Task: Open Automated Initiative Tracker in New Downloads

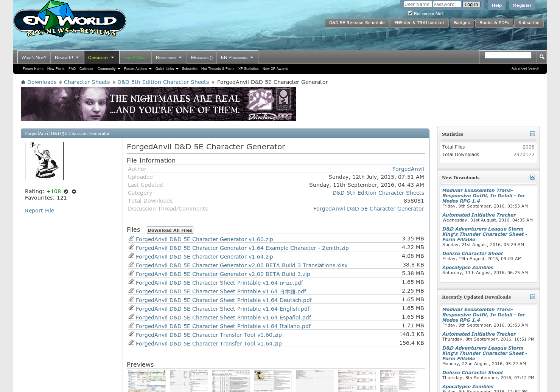Action: click(x=479, y=215)
